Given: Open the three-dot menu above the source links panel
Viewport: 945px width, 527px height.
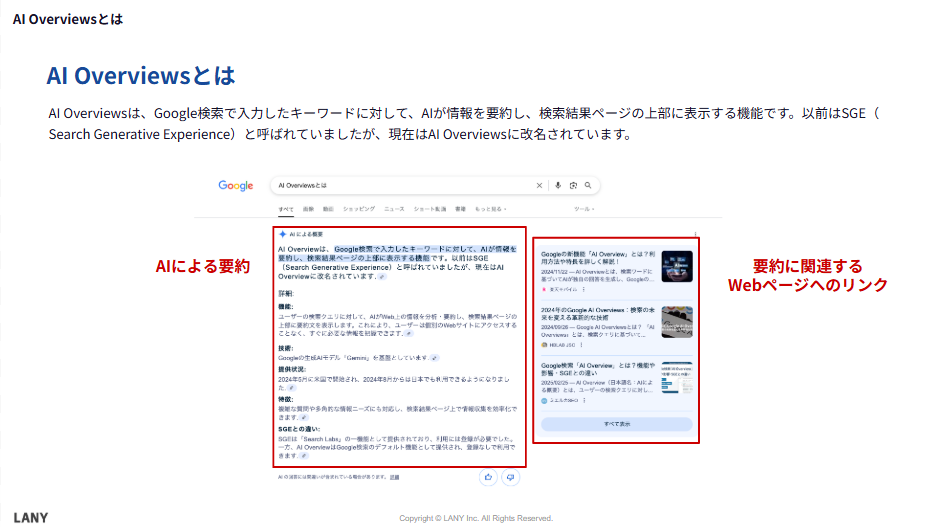Looking at the screenshot, I should coord(695,234).
